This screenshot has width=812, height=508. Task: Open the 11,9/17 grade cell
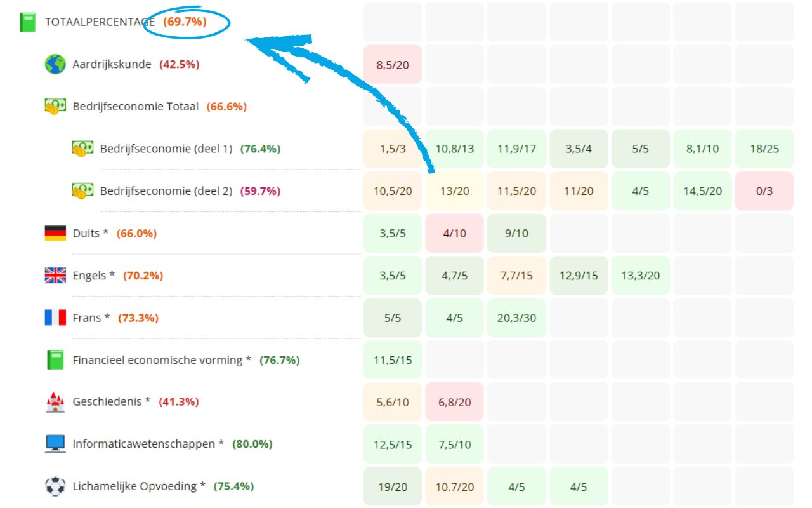pyautogui.click(x=516, y=149)
